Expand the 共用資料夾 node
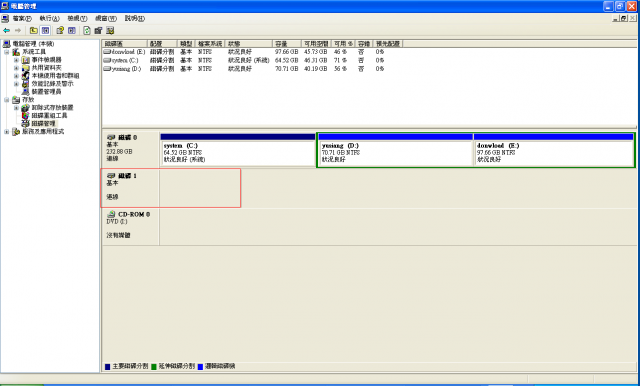Viewport: 640px width, 386px height. point(16,68)
